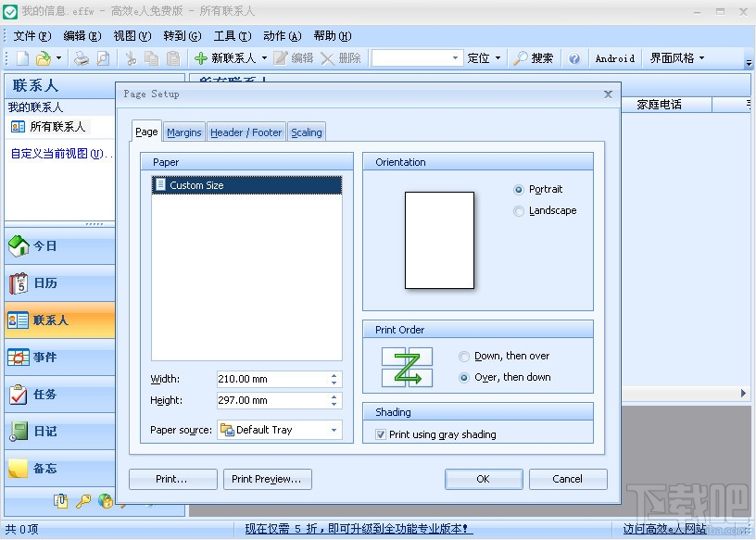Open dropdown arrow next to 新联系人

[264, 58]
